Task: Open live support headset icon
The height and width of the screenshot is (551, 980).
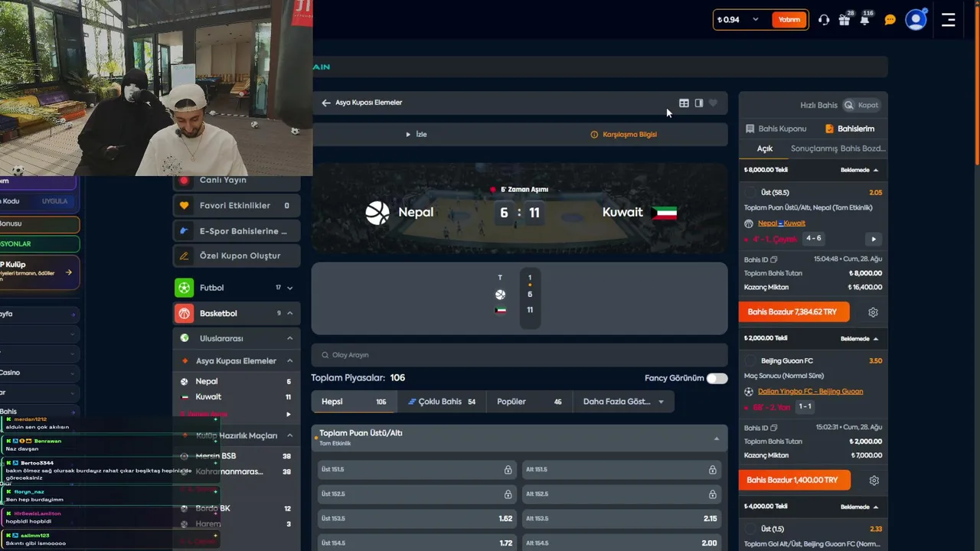Action: [824, 20]
